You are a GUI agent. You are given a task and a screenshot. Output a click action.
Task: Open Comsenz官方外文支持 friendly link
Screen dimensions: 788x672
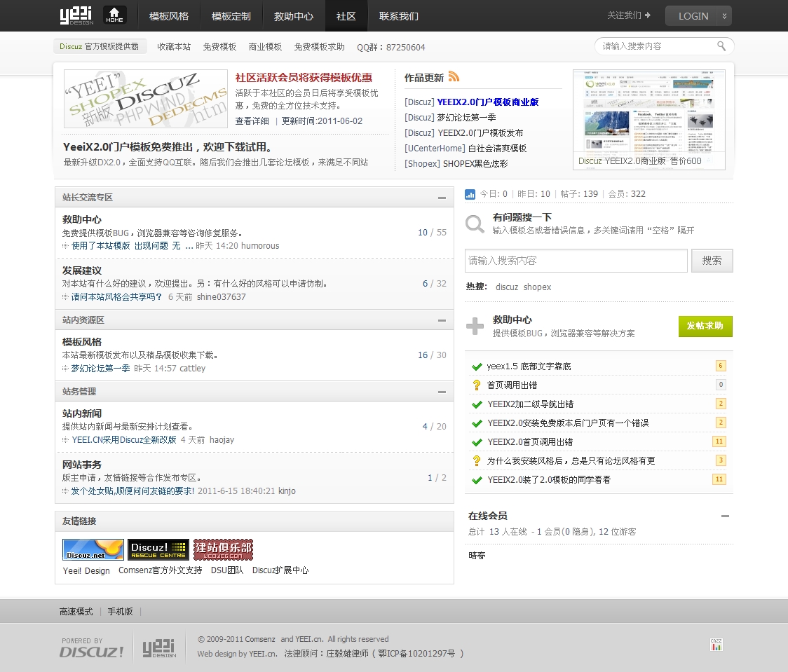coord(161,570)
